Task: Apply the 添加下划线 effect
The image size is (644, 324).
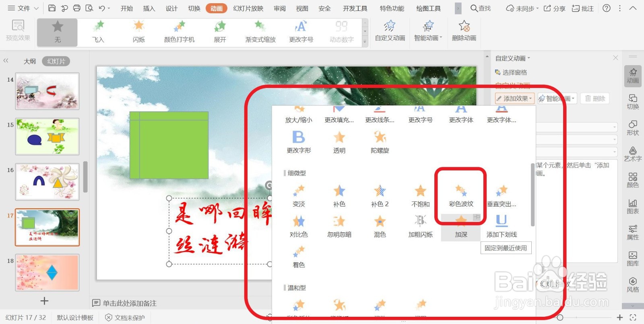Action: point(502,226)
